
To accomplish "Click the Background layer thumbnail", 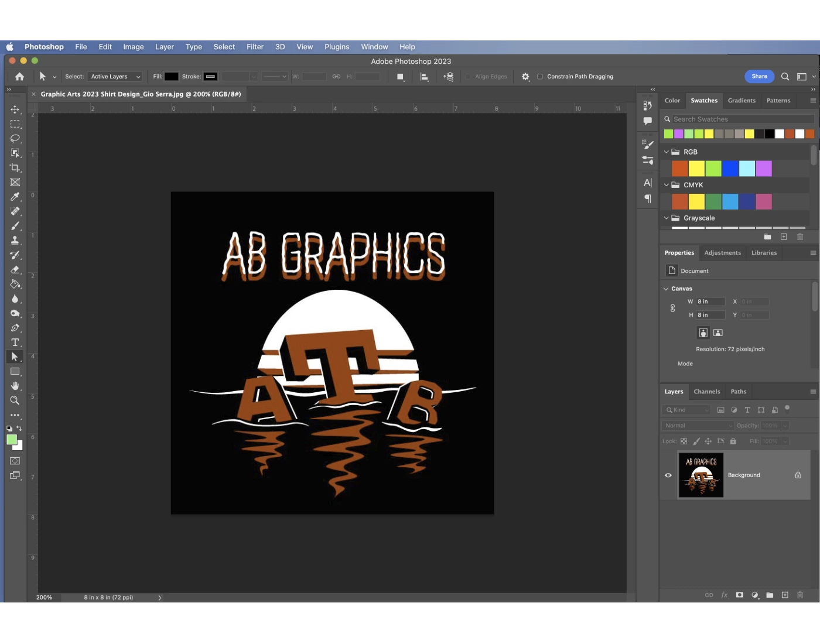I will point(701,475).
